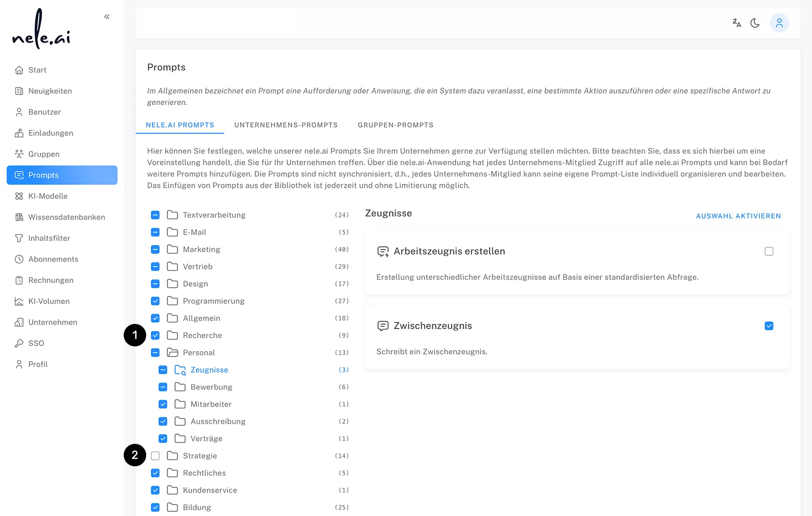
Task: Expand the Personal folder tree item
Action: [x=199, y=352]
